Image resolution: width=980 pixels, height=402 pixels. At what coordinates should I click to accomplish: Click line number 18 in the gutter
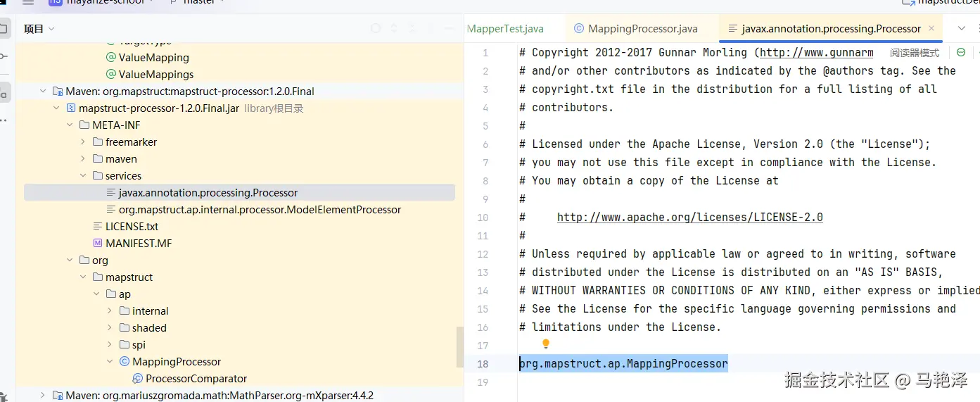pos(483,364)
